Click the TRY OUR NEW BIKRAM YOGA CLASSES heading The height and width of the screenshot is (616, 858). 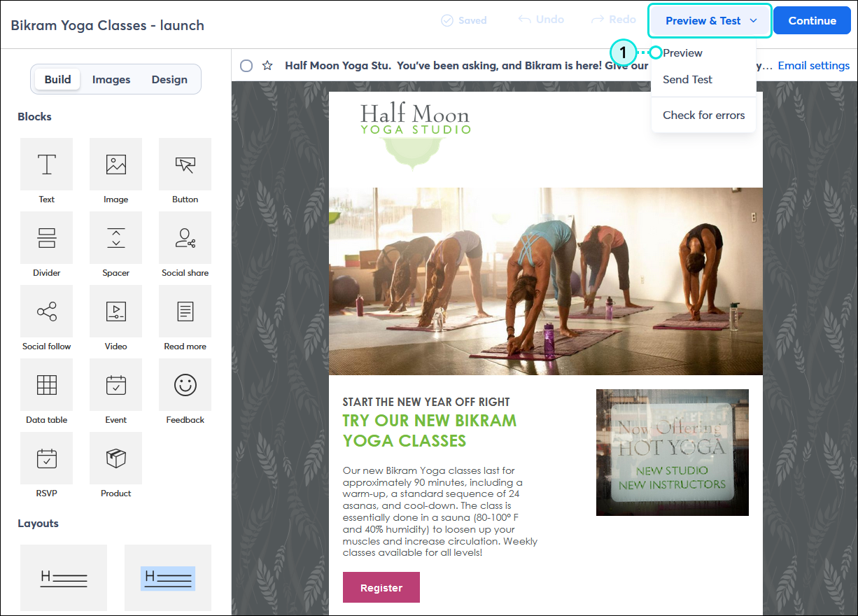coord(430,430)
